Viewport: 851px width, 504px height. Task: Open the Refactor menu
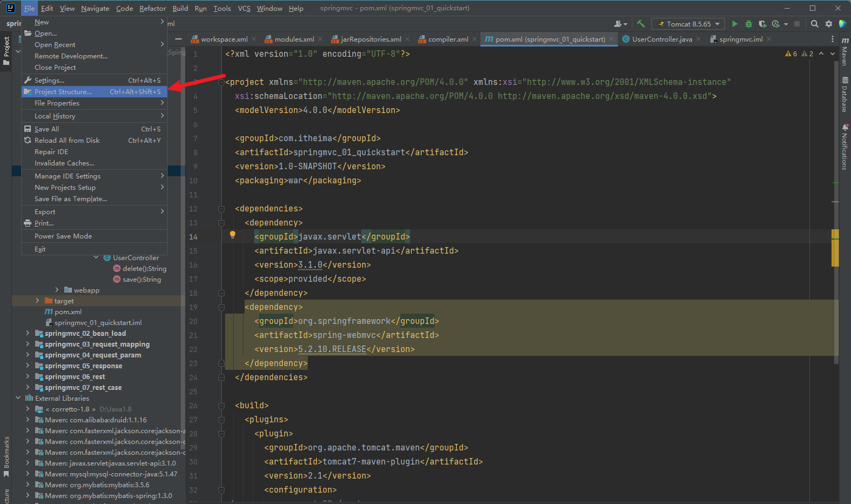(x=153, y=8)
